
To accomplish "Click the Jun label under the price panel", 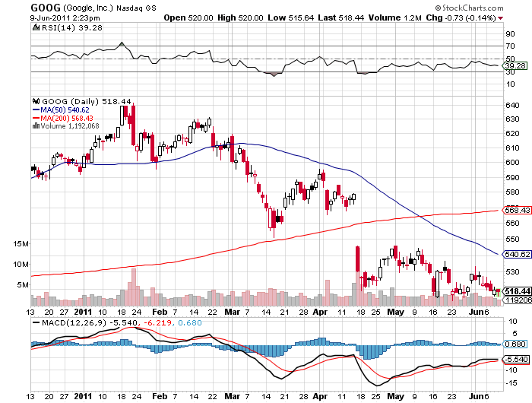I will pos(476,312).
